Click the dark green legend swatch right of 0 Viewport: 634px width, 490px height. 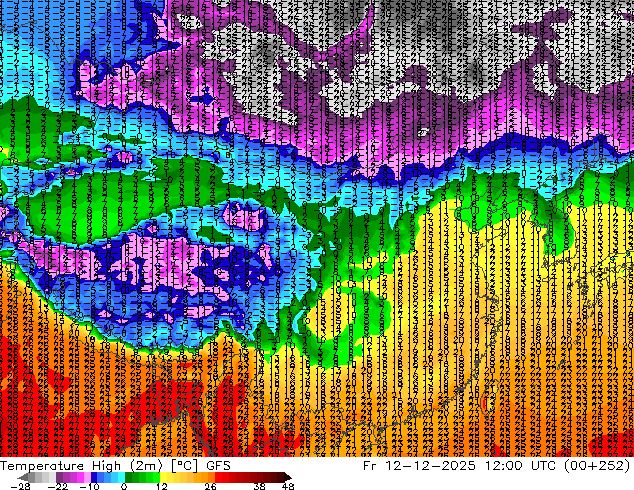point(129,477)
